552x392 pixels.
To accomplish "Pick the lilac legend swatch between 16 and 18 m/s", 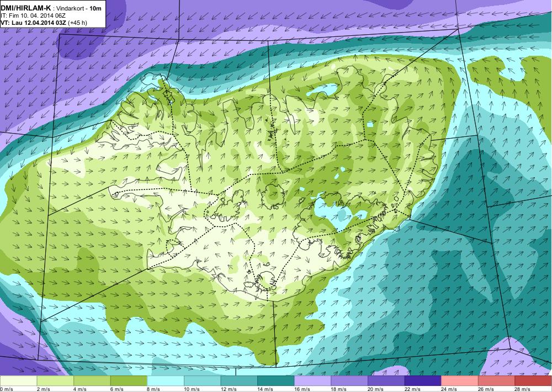I will (312, 380).
